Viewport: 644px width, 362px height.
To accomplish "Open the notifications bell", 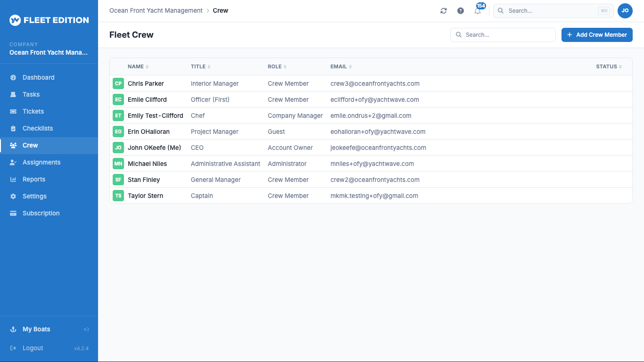I will coord(478,10).
